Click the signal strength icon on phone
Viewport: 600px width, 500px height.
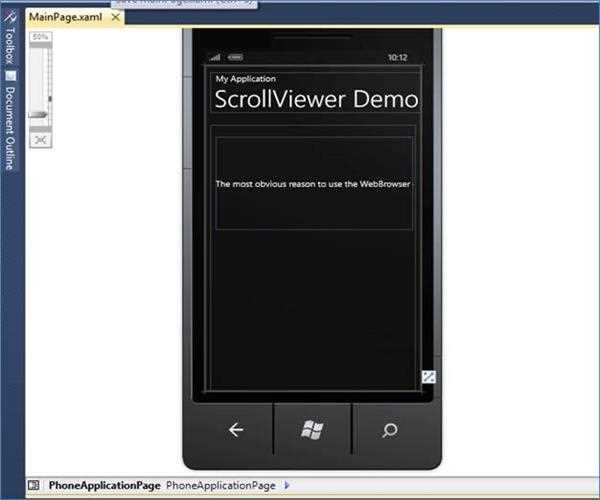coord(215,57)
